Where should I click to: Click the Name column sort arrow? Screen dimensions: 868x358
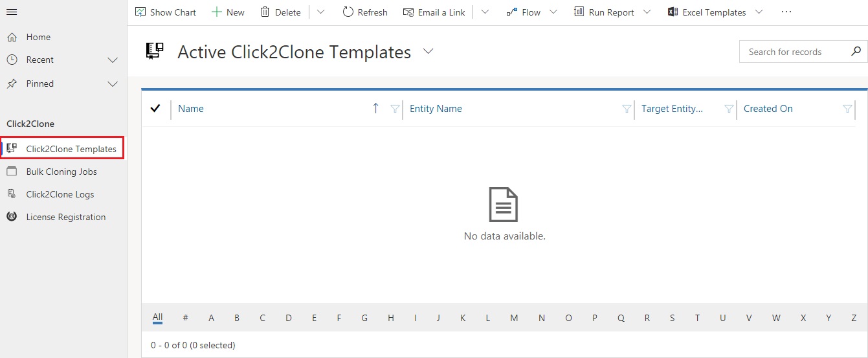375,108
